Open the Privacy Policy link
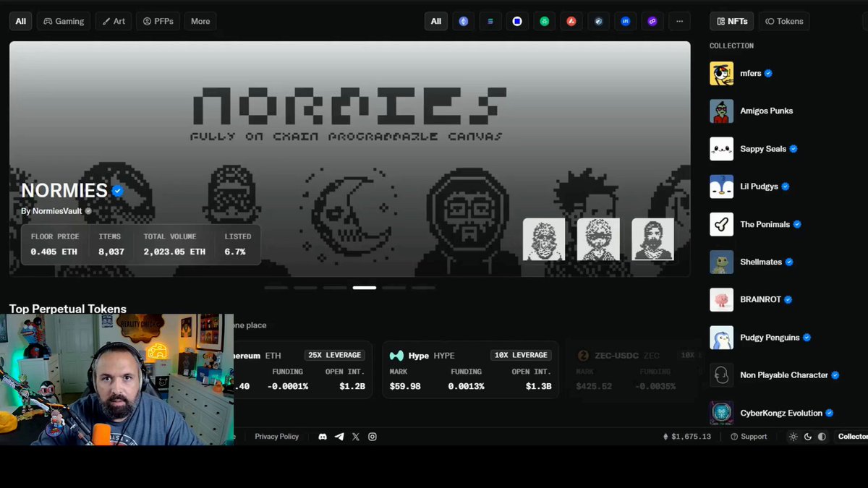Screen dimensions: 868x488 [x=276, y=437]
